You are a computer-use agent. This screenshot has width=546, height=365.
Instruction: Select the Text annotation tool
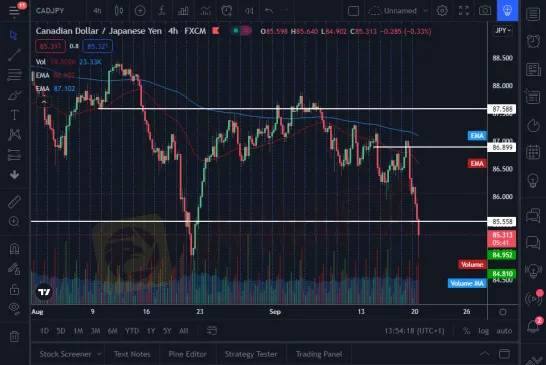tap(14, 115)
